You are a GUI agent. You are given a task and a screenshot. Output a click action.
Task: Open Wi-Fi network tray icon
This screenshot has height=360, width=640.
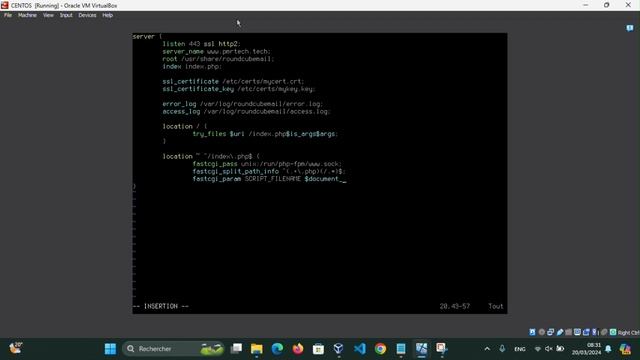pos(538,349)
